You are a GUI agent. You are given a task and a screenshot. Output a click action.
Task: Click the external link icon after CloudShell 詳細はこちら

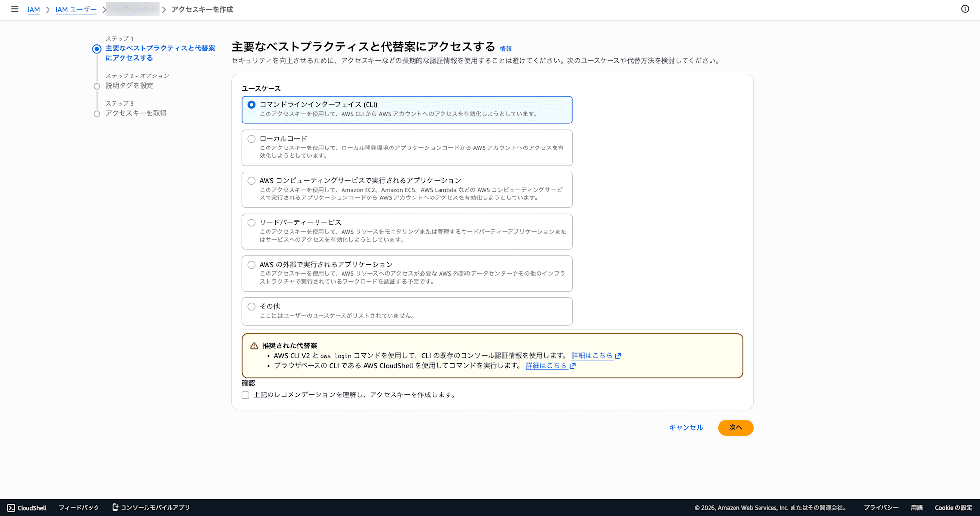[x=573, y=366]
